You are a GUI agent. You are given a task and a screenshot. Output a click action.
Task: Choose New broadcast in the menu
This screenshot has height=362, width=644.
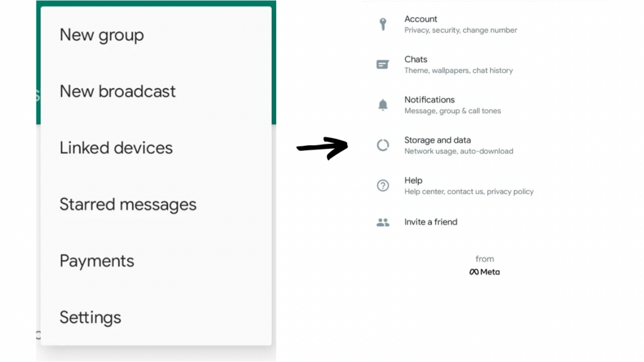pos(118,92)
